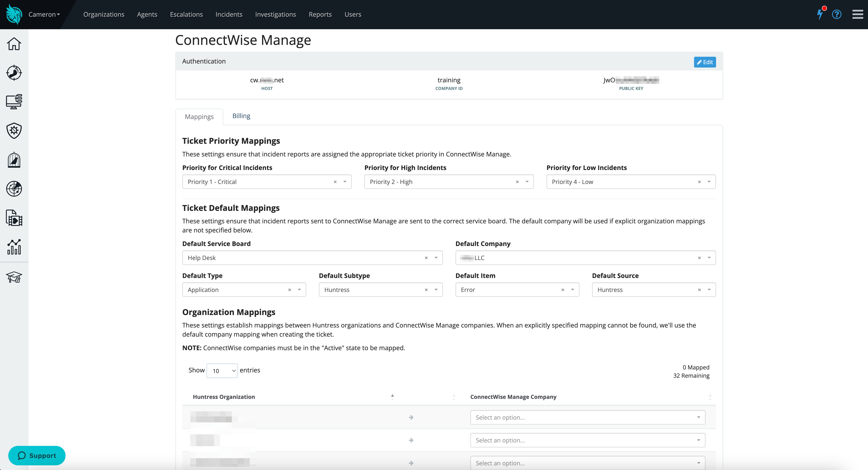Open the monitor hosts sidebar icon

click(x=14, y=101)
